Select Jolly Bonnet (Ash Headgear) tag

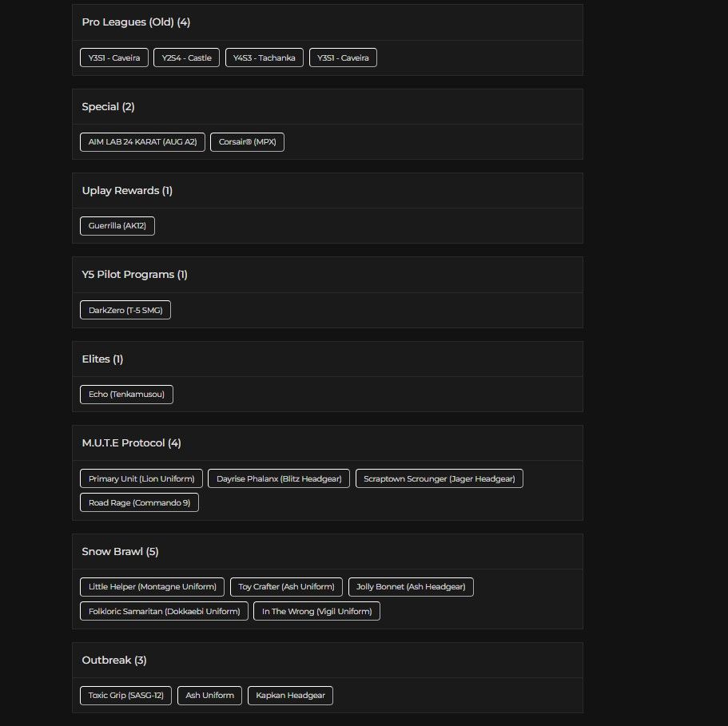click(411, 587)
